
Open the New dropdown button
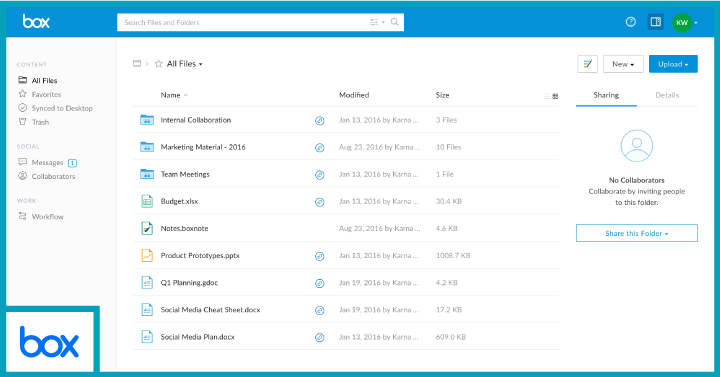pos(623,64)
